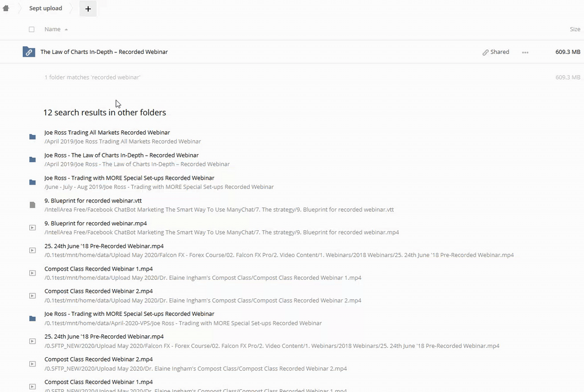Click the shared folder link icon

[x=29, y=52]
